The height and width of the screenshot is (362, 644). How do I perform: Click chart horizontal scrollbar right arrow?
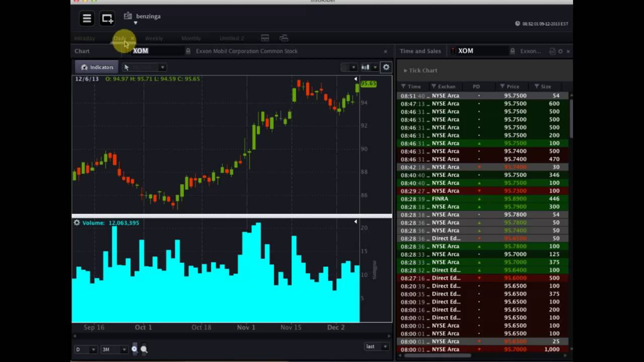pyautogui.click(x=389, y=335)
